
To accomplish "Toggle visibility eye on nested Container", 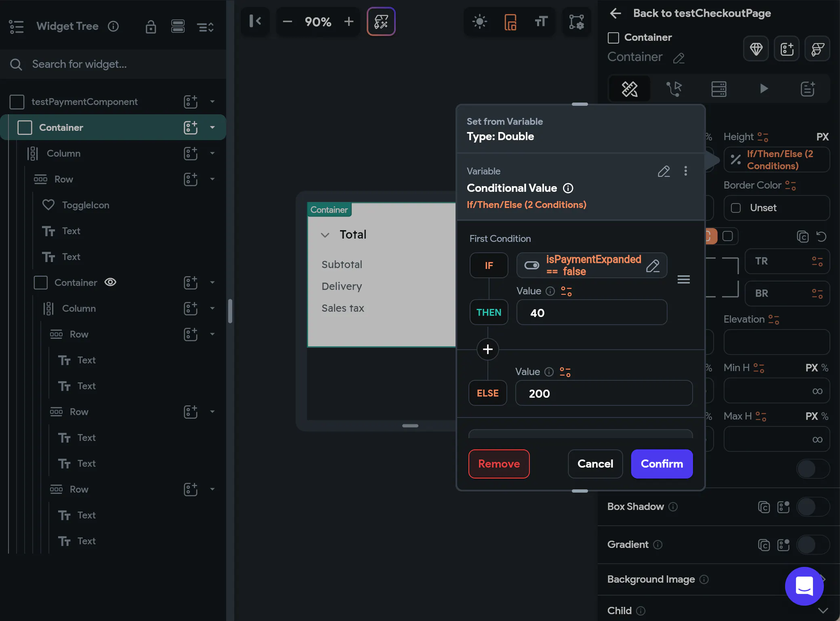I will [110, 282].
